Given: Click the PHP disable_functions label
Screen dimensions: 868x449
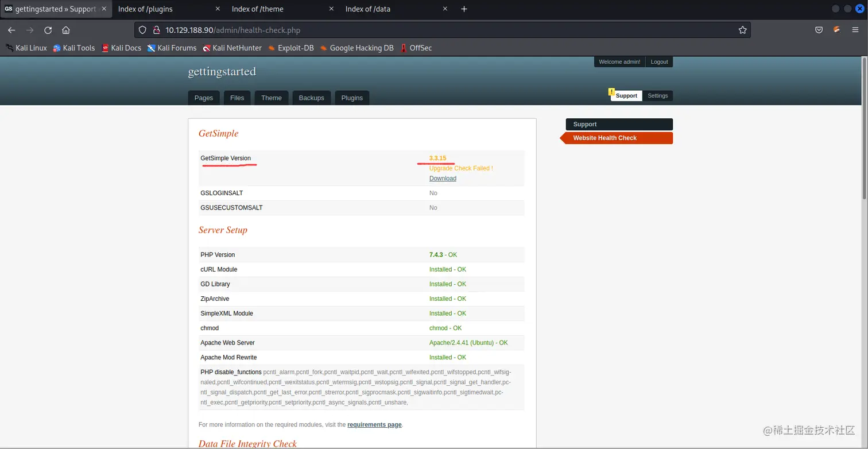Looking at the screenshot, I should point(231,372).
